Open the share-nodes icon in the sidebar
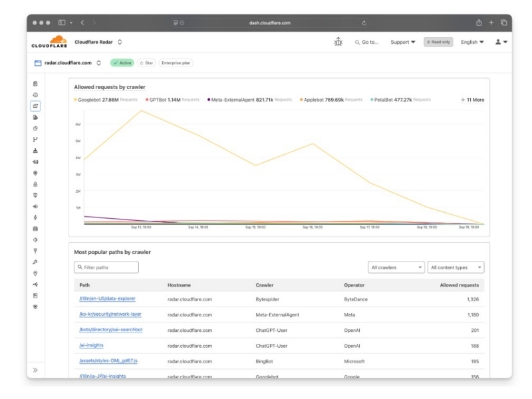This screenshot has width=532, height=399. (x=35, y=285)
